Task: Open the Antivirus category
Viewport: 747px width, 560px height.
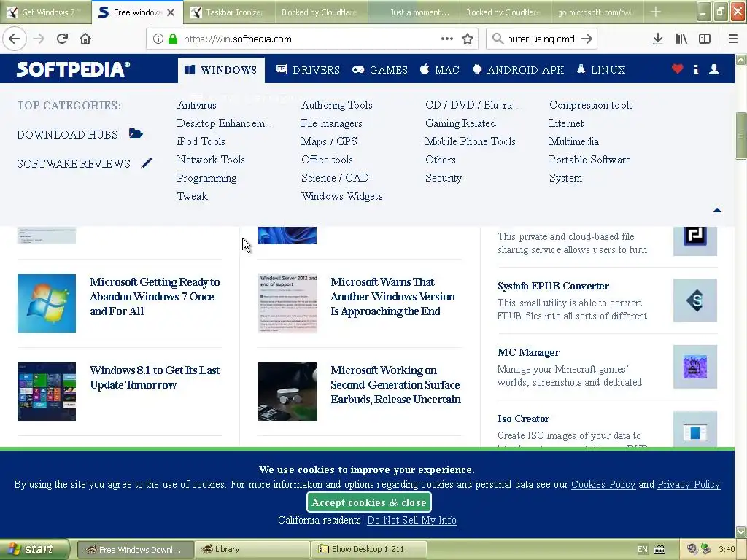Action: (197, 105)
